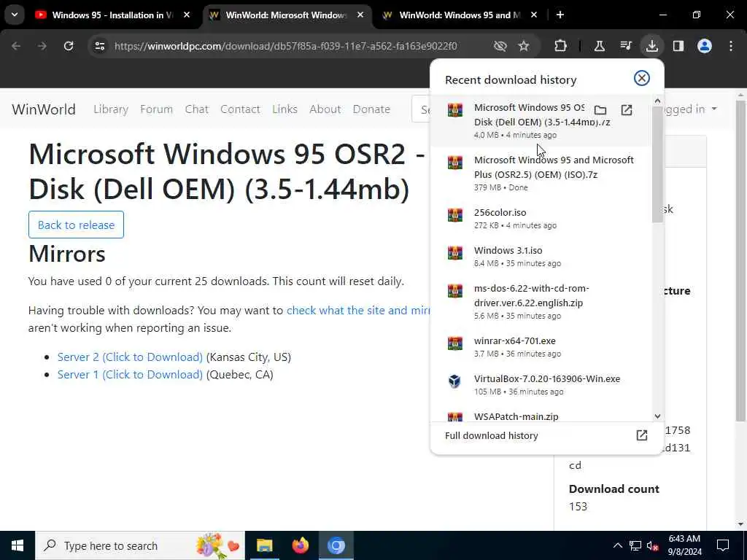Image resolution: width=747 pixels, height=560 pixels.
Task: Open Chrome Labs flask icon
Action: click(x=600, y=46)
